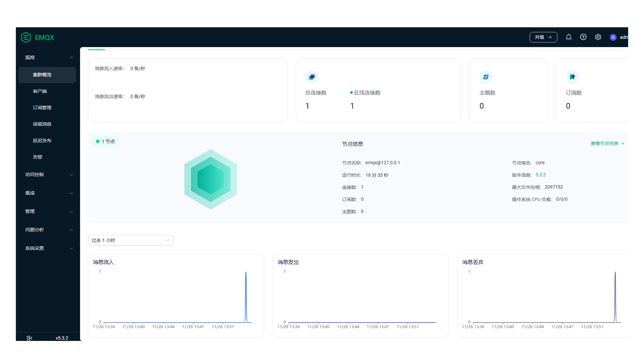Expand the 访问控制 menu

49,174
